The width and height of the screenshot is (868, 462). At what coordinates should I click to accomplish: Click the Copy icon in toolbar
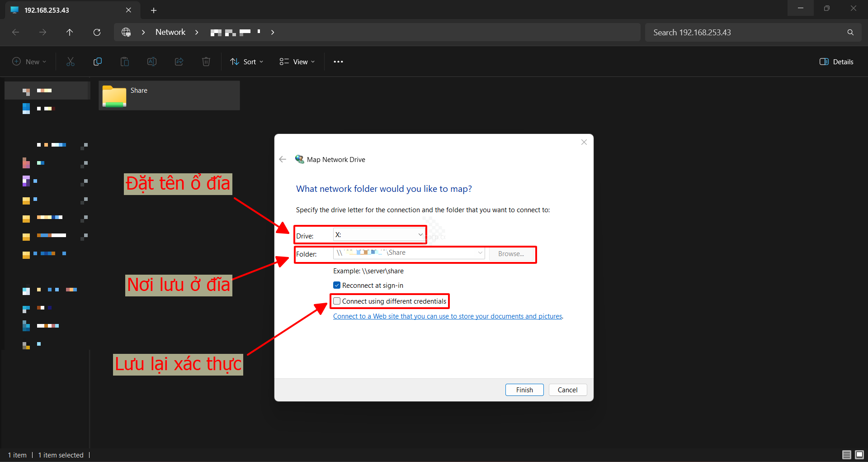tap(98, 62)
